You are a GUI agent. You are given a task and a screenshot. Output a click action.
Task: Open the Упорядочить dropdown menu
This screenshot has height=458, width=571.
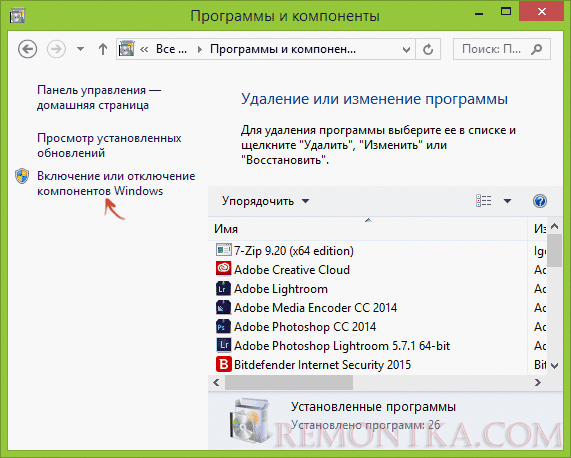(x=265, y=201)
